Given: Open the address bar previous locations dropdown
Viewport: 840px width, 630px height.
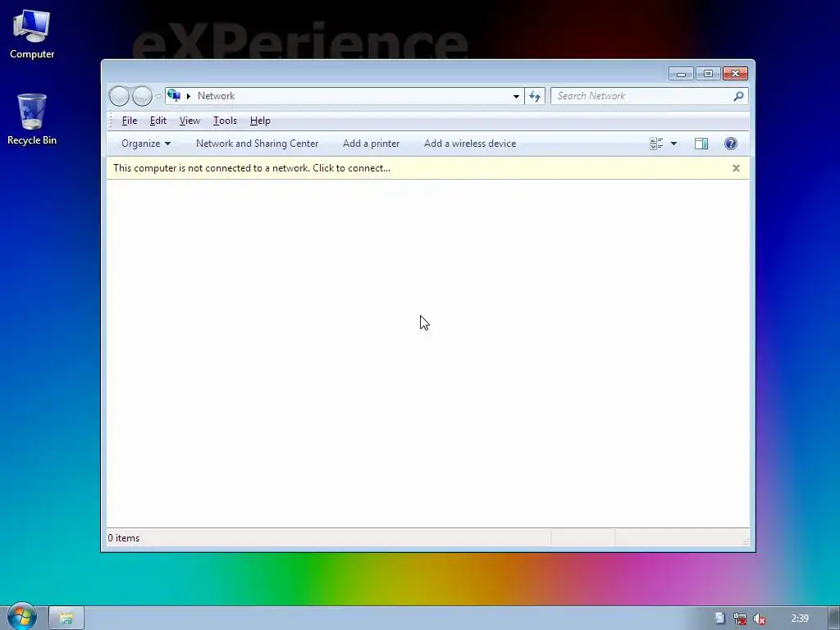Looking at the screenshot, I should tap(516, 97).
